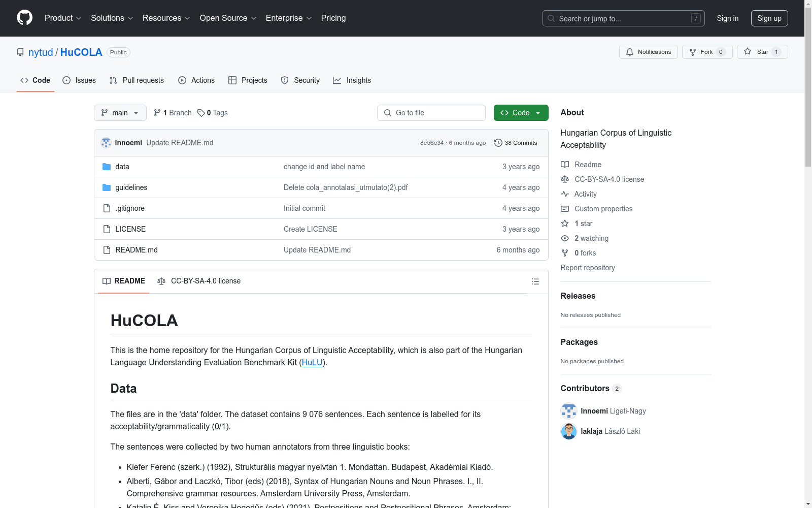Open the guidelines folder name

(131, 187)
